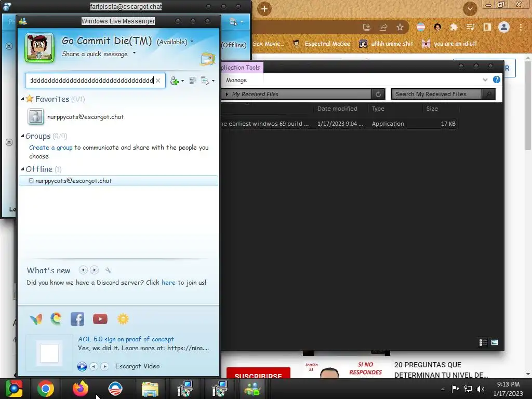Viewport: 532px width, 399px height.
Task: Open File Explorer from the taskbar
Action: click(x=150, y=389)
